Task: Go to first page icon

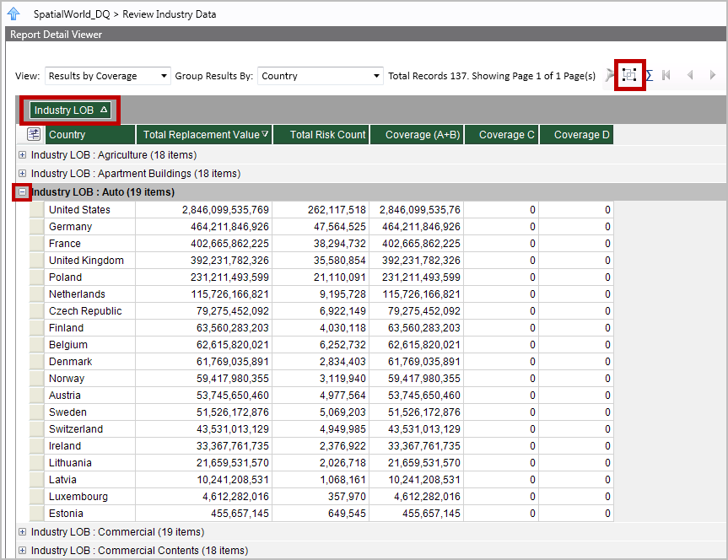Action: point(667,75)
